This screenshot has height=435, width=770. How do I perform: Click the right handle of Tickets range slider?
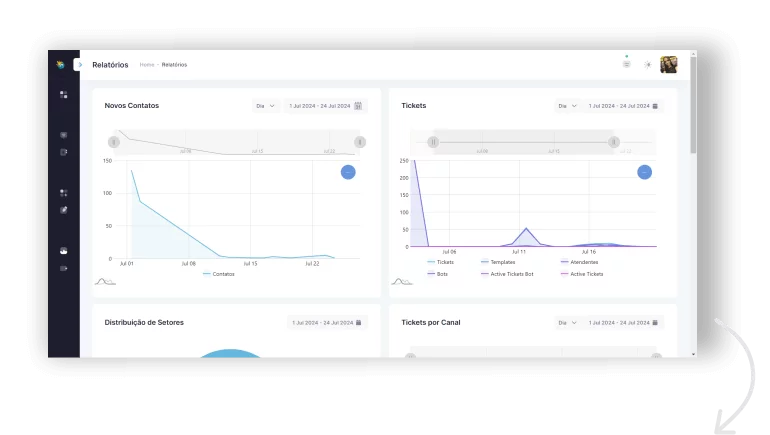pos(614,142)
